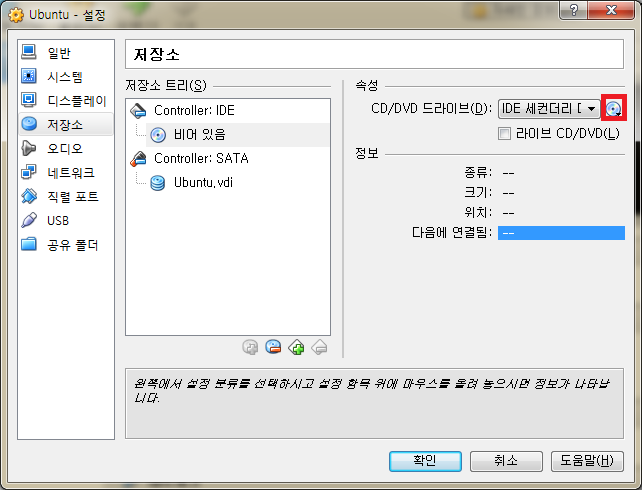Viewport: 642px width, 490px height.
Task: Click the add controller green plus icon
Action: [x=296, y=347]
